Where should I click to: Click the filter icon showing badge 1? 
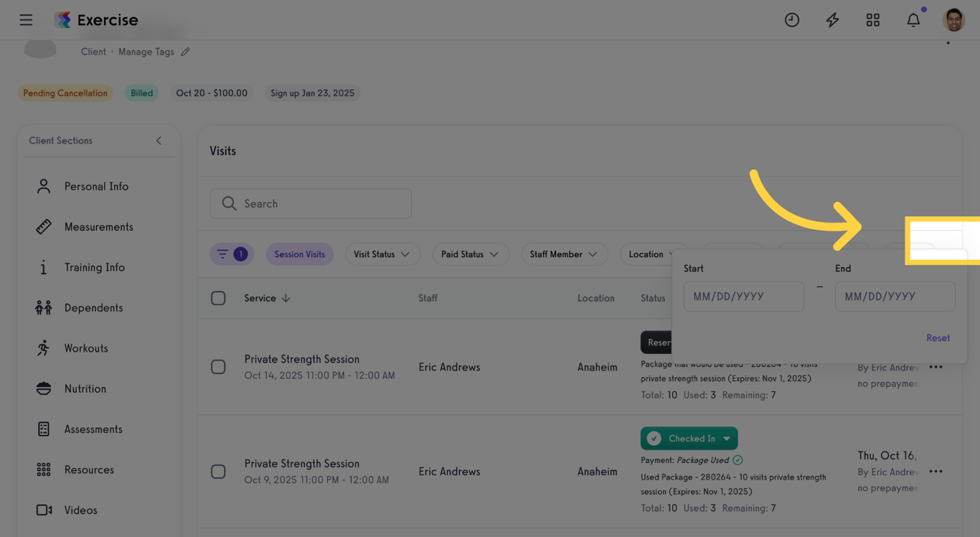click(x=231, y=253)
